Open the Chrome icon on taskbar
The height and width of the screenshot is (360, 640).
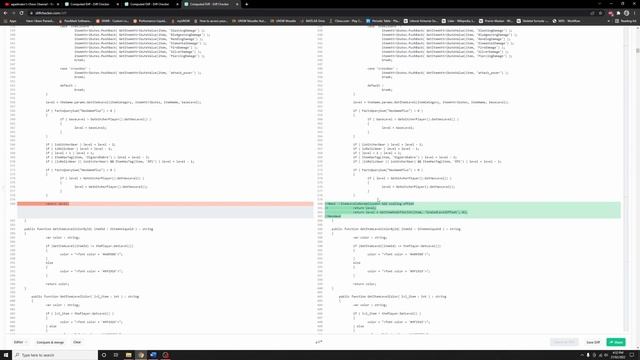point(141,355)
